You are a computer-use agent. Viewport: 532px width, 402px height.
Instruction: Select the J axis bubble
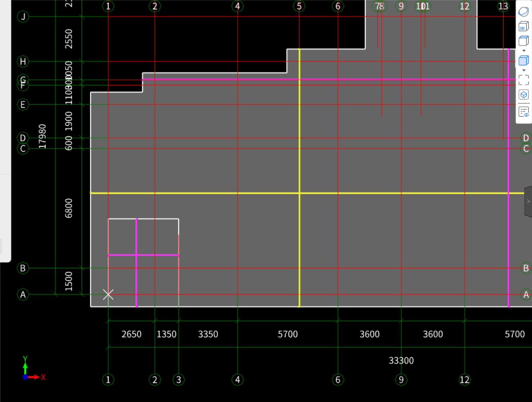(23, 16)
